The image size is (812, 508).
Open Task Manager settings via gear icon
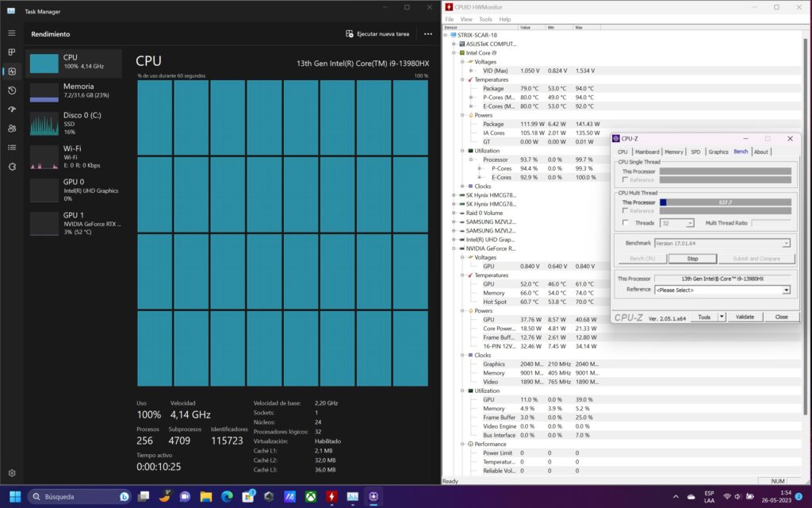pyautogui.click(x=12, y=473)
